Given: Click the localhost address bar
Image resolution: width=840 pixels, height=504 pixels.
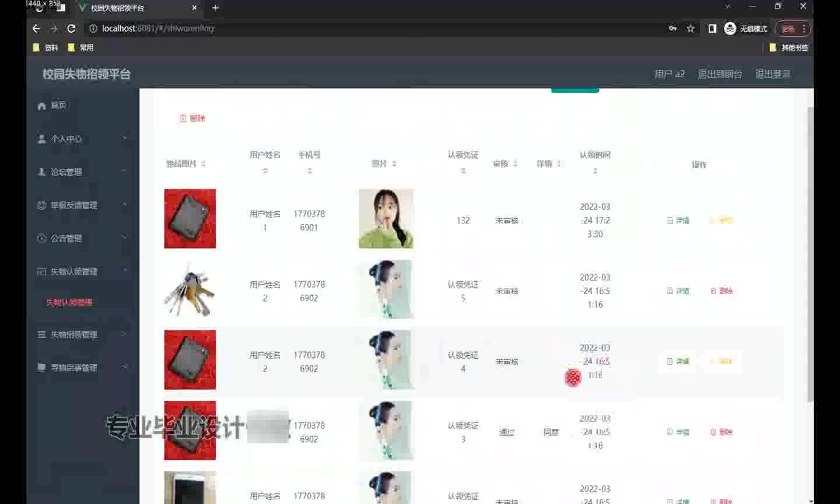Looking at the screenshot, I should coord(373,29).
